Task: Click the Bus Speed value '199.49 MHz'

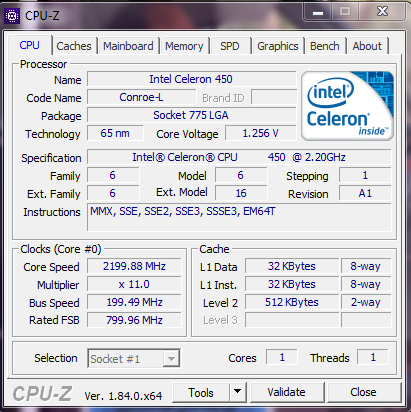Action: [x=134, y=302]
